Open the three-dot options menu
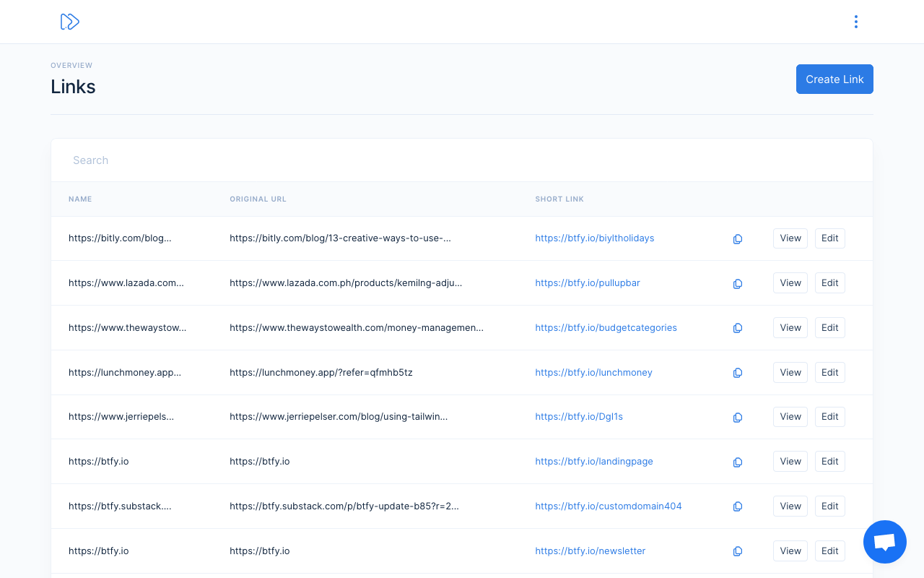The image size is (924, 578). 855,22
